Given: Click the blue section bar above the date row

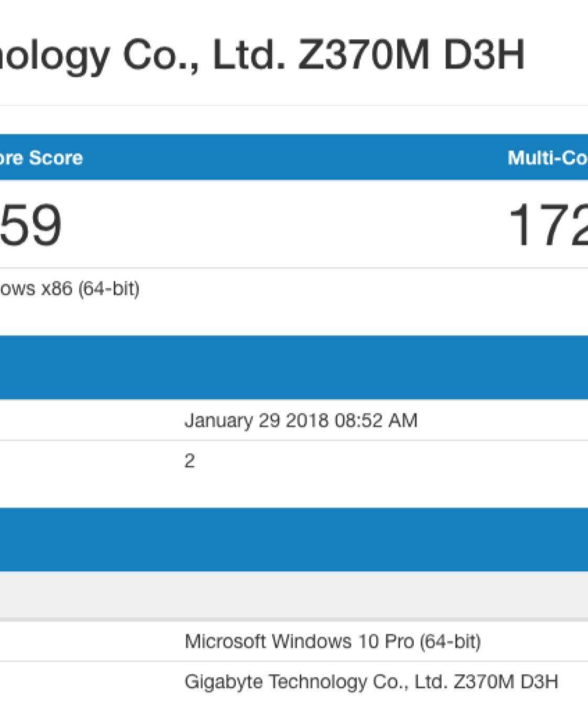Looking at the screenshot, I should [293, 367].
